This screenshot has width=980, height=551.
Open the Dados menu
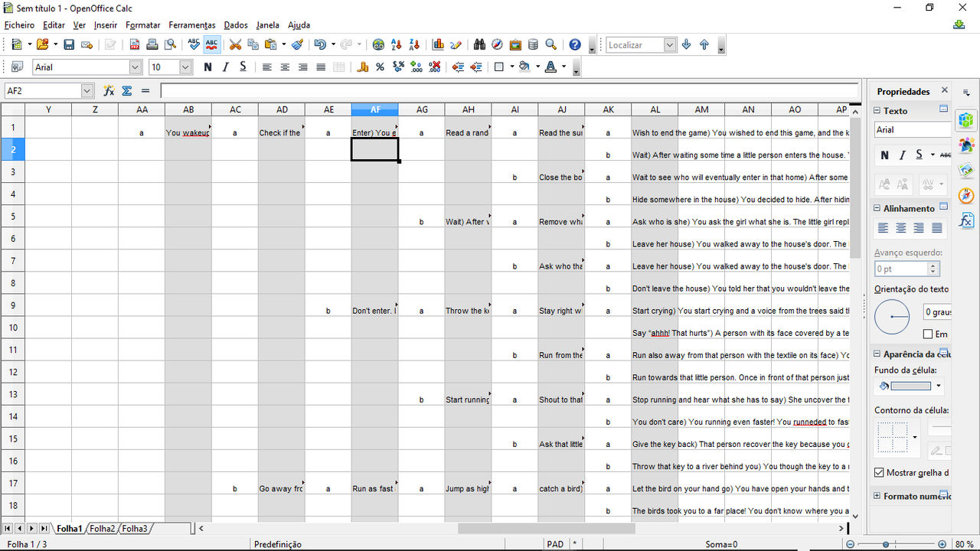pos(236,25)
